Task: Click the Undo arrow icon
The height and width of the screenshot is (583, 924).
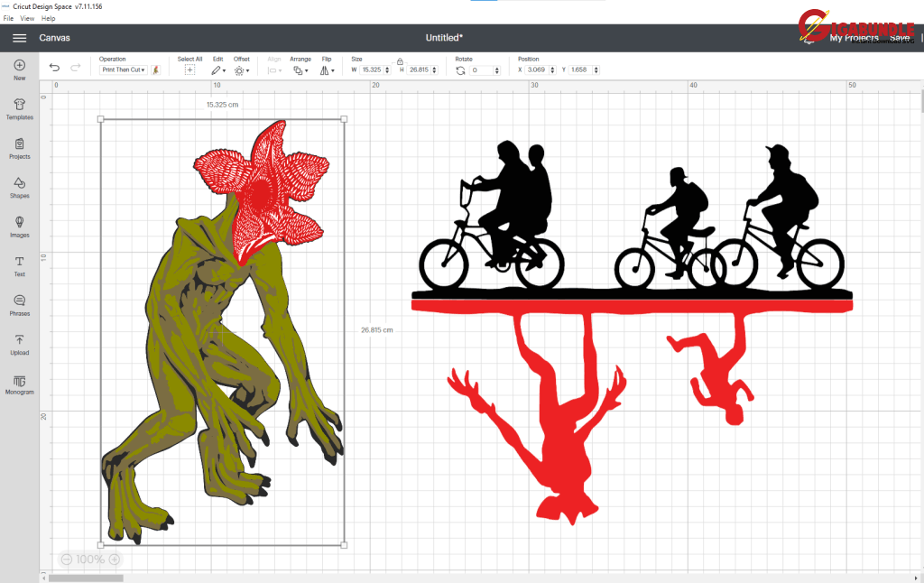Action: (x=54, y=68)
